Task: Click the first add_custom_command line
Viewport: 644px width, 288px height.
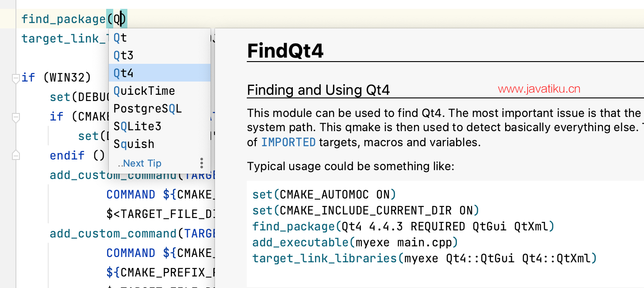Action: click(x=132, y=175)
